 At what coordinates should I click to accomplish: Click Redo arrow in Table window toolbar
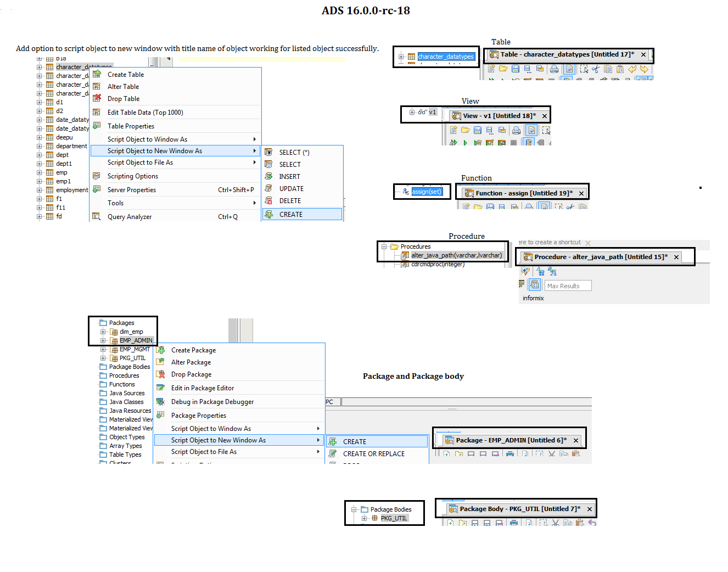644,69
